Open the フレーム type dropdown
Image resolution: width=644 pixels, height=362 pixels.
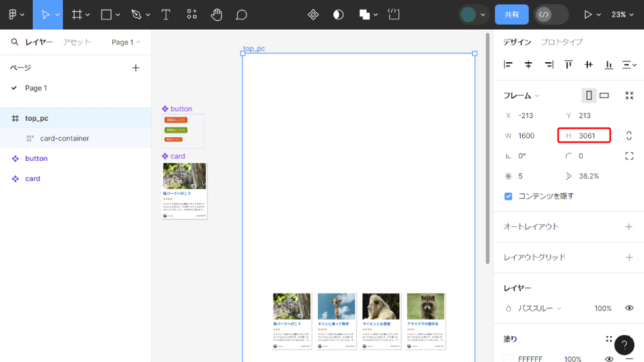point(521,95)
